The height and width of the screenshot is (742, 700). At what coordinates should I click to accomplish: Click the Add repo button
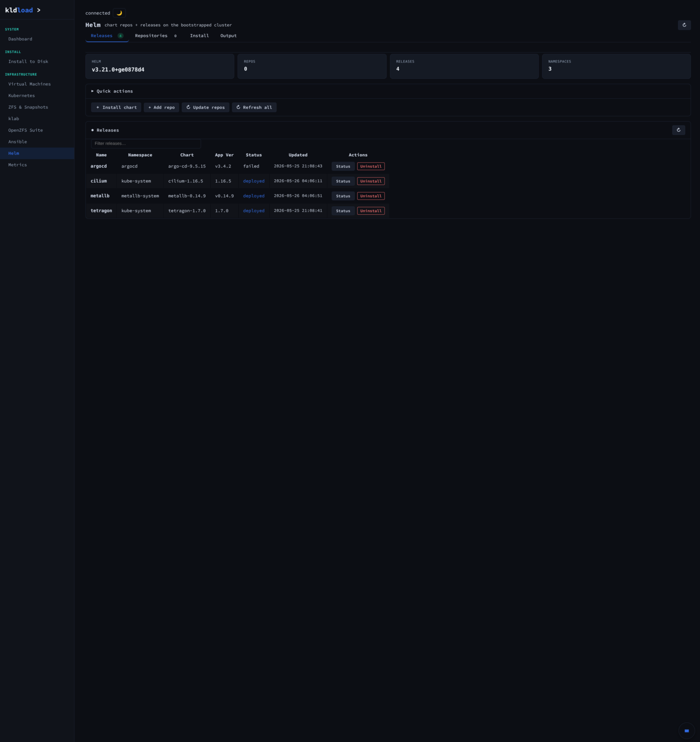[x=161, y=108]
